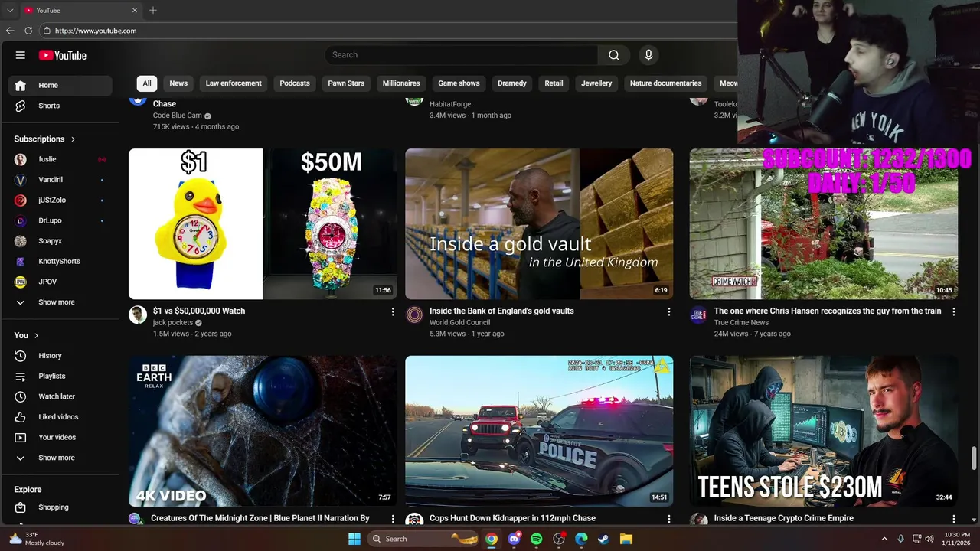980x551 pixels.
Task: Open options menu for $1 vs $50,000,000 Watch
Action: click(x=393, y=311)
